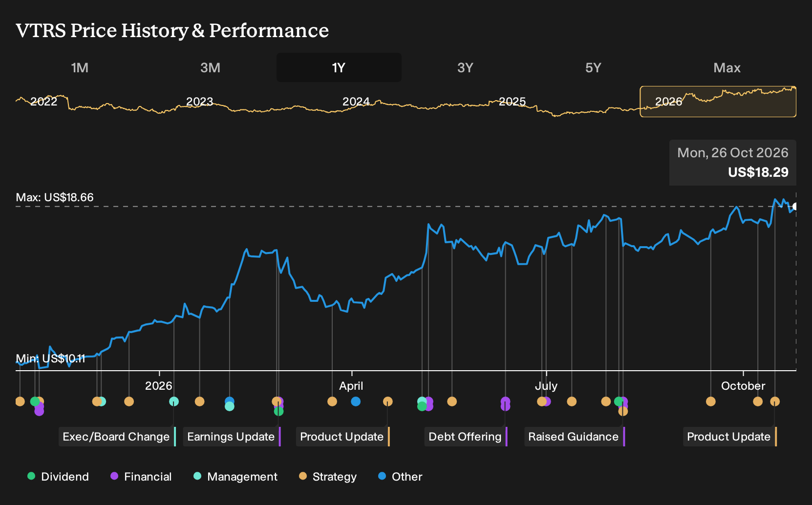Image resolution: width=812 pixels, height=505 pixels.
Task: Click the Min: US$10.11 label
Action: (x=50, y=358)
